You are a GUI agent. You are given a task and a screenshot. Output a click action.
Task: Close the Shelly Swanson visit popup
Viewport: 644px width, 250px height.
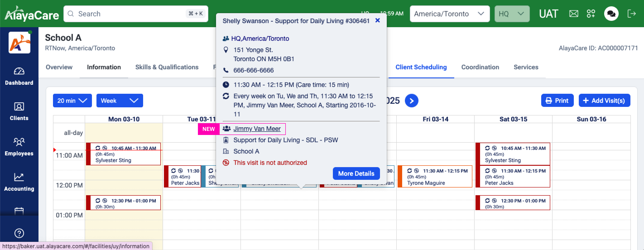click(x=377, y=21)
